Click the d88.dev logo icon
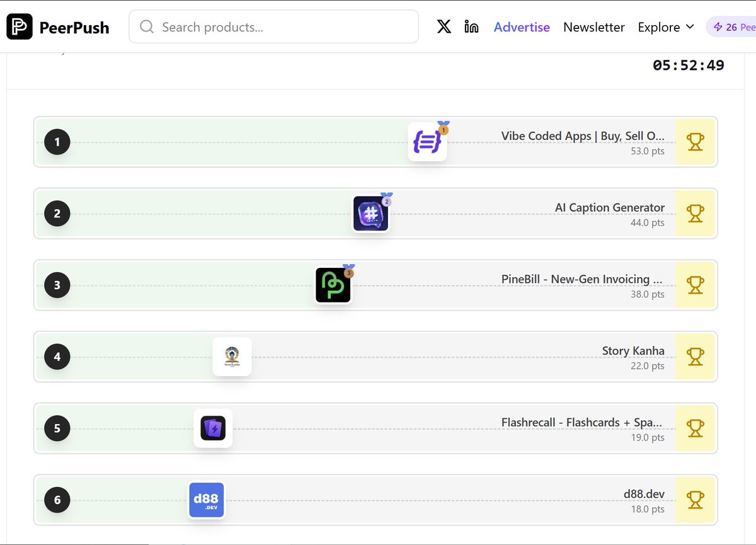 click(207, 500)
